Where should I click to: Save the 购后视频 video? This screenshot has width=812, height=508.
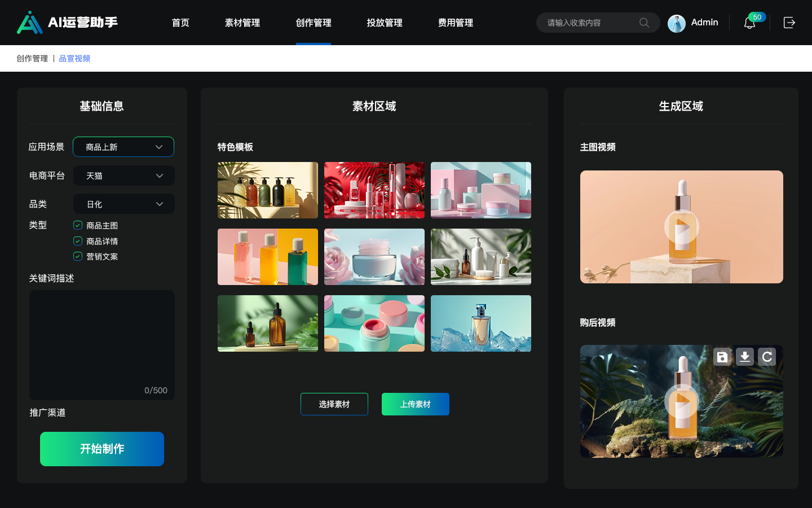(x=722, y=357)
